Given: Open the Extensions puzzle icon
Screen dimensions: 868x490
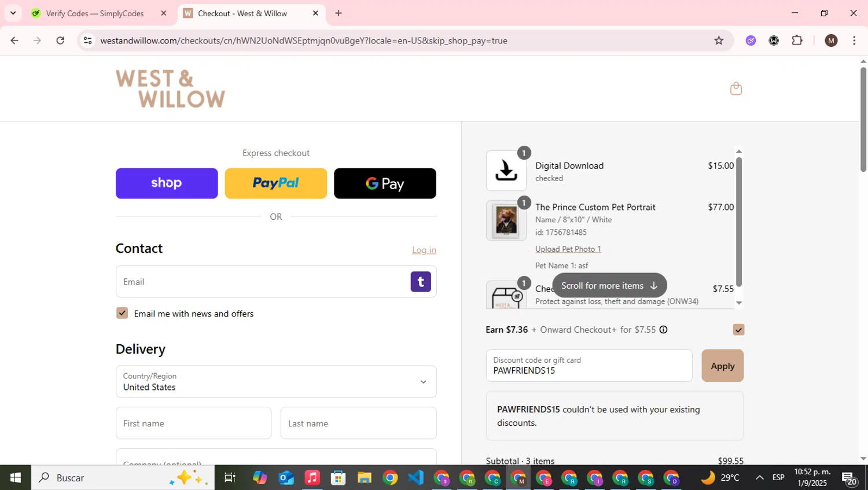Looking at the screenshot, I should 797,40.
